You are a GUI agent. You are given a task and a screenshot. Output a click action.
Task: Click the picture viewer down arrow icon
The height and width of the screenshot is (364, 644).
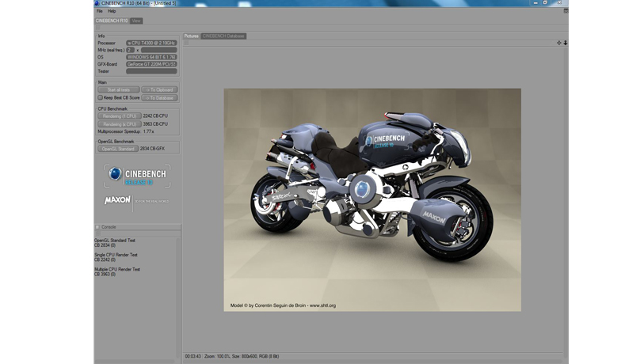(x=565, y=43)
